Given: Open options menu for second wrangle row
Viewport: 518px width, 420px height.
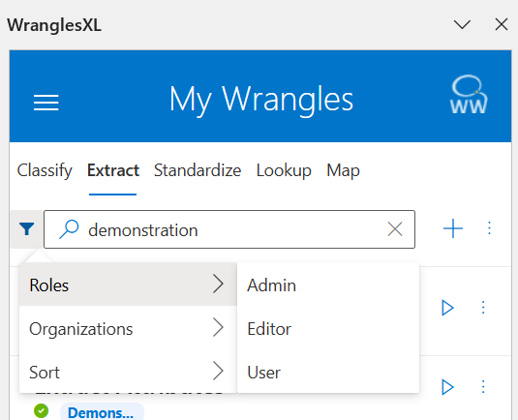Looking at the screenshot, I should (x=483, y=387).
